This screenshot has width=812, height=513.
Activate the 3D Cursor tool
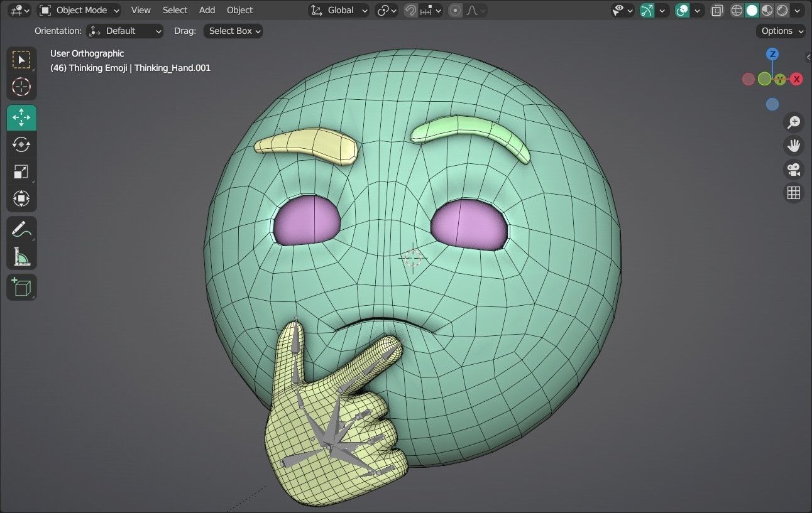click(21, 87)
